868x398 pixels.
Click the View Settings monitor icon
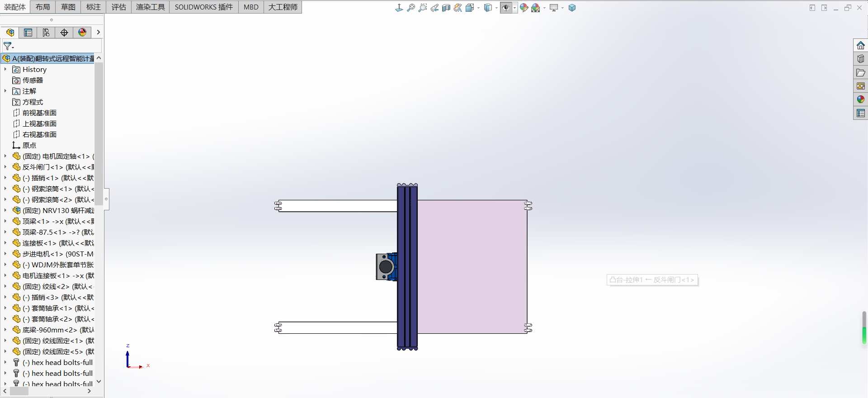click(553, 8)
